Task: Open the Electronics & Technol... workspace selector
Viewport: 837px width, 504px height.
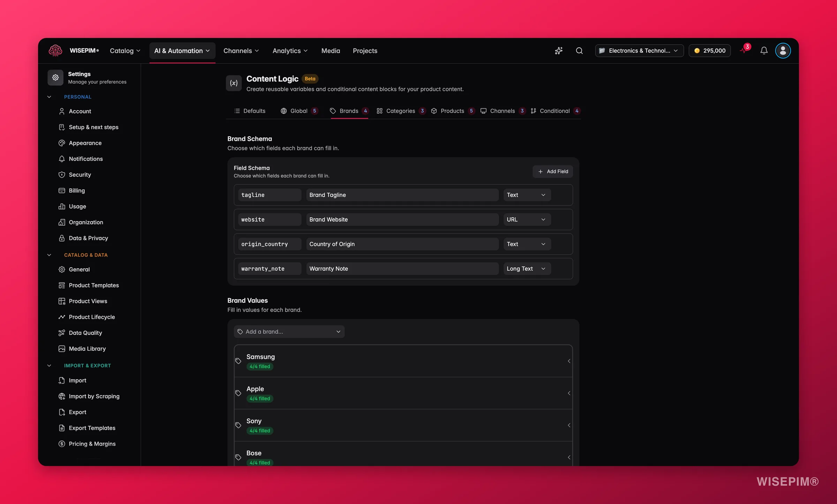Action: point(639,51)
